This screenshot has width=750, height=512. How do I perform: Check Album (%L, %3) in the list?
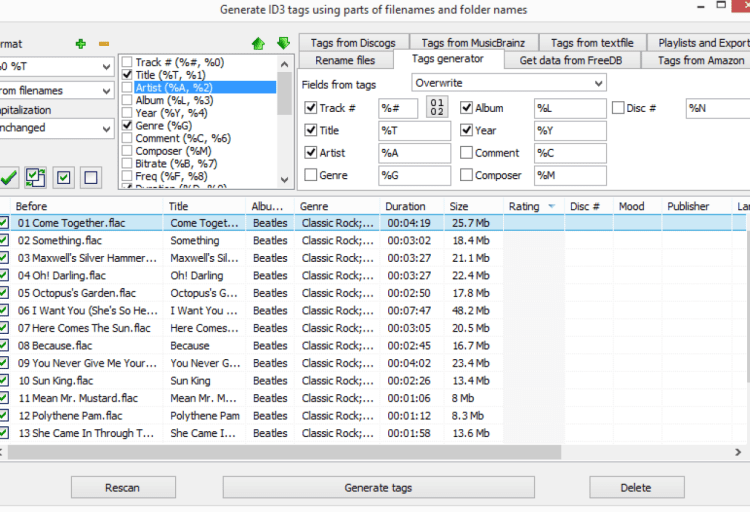(x=127, y=100)
